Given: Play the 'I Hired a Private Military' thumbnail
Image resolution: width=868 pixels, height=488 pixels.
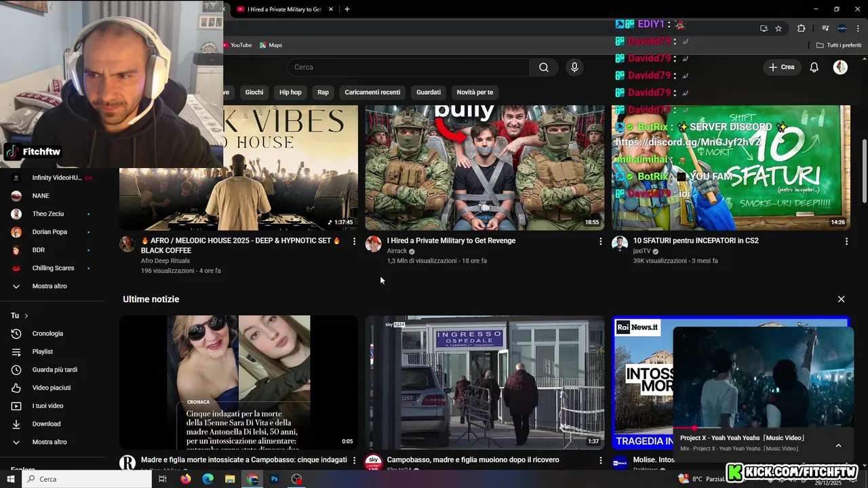Looking at the screenshot, I should [485, 167].
